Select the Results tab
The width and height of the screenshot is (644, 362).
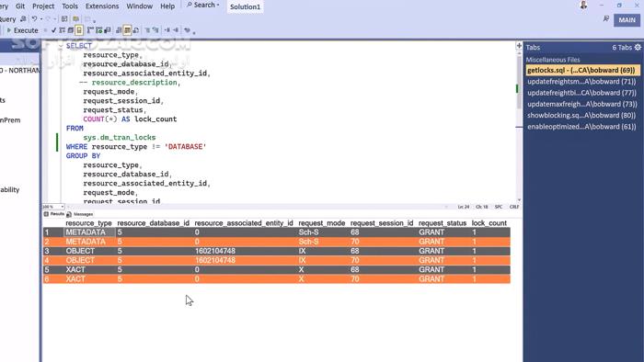click(53, 214)
